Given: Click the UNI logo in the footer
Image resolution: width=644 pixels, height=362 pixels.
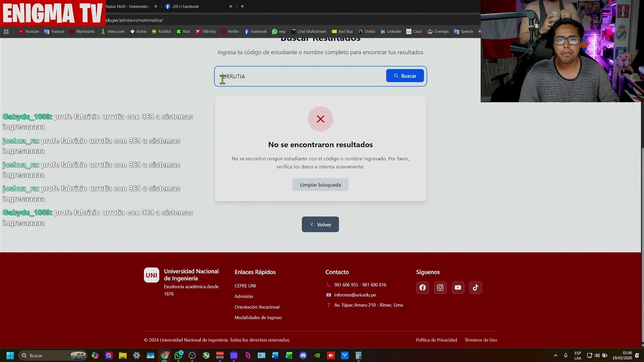Looking at the screenshot, I should pyautogui.click(x=151, y=275).
